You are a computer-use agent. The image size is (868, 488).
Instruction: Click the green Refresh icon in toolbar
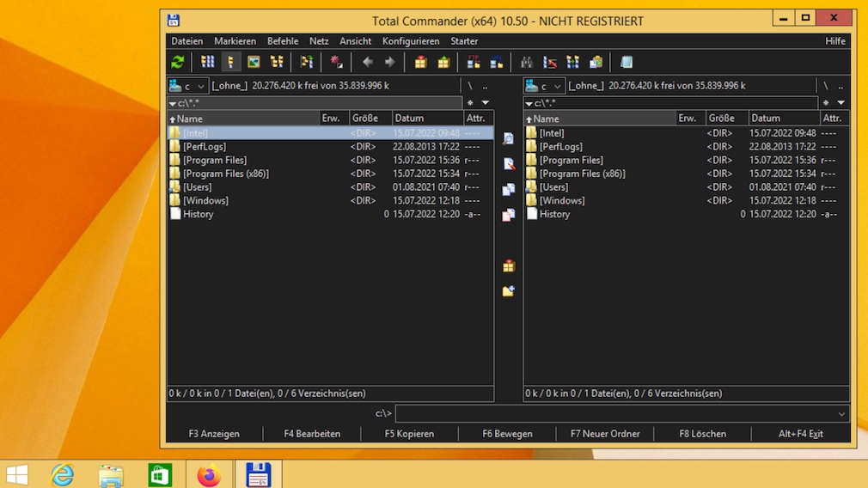pyautogui.click(x=178, y=62)
